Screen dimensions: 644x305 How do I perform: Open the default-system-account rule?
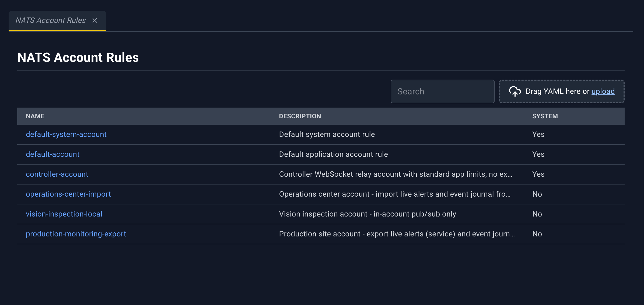point(66,134)
